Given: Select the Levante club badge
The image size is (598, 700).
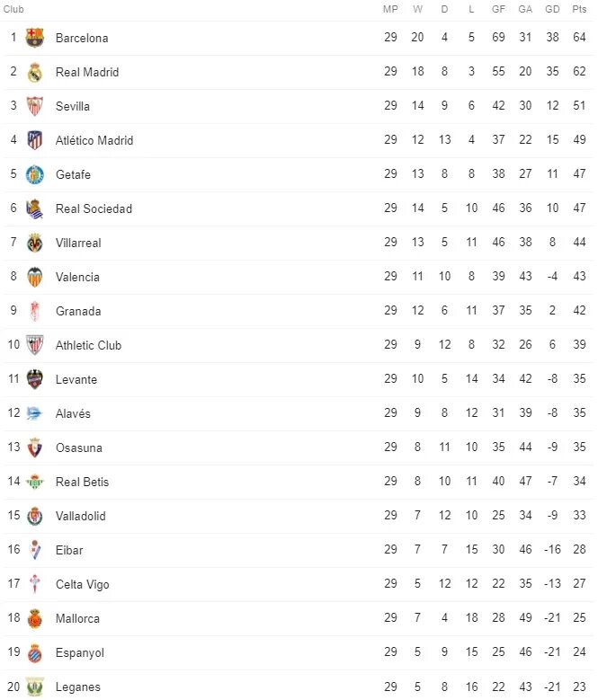Looking at the screenshot, I should 34,379.
